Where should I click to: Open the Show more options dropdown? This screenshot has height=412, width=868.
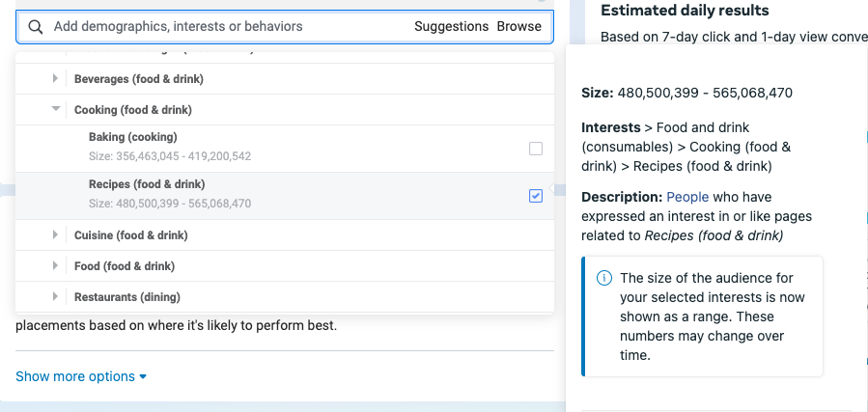[81, 376]
